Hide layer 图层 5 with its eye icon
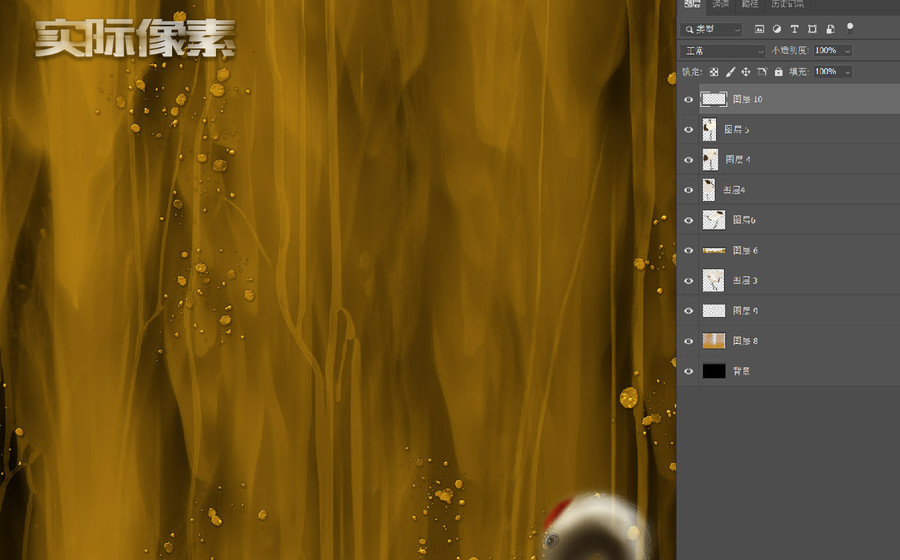900x560 pixels. click(688, 130)
